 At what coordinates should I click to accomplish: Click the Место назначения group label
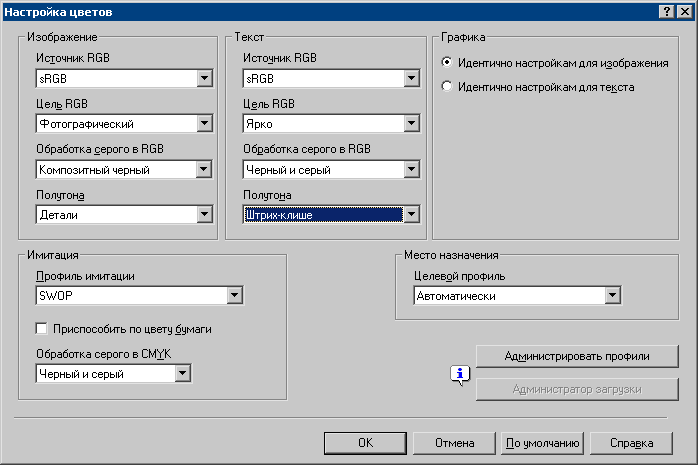pos(451,255)
